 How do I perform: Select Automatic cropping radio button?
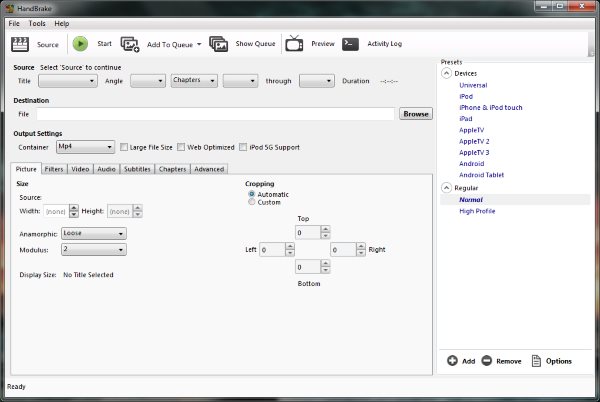pyautogui.click(x=251, y=194)
